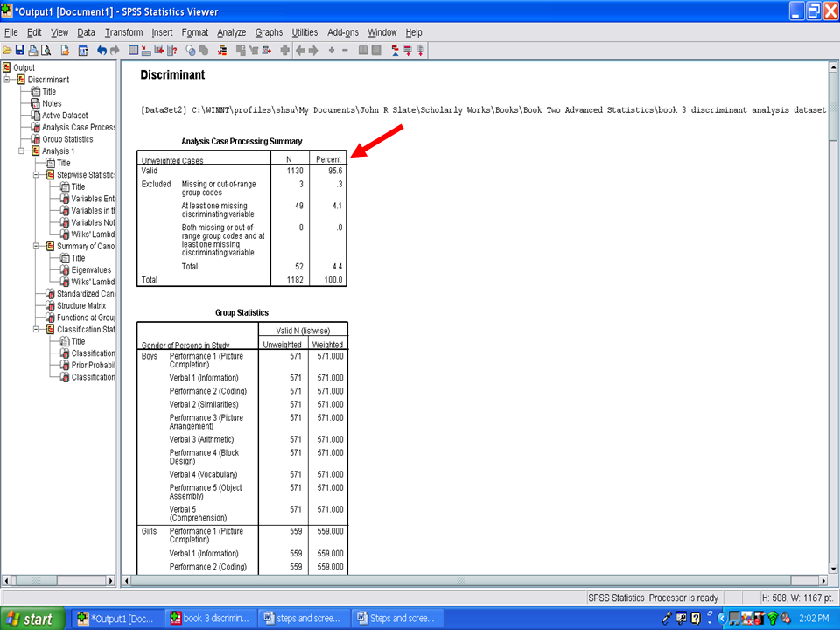
Task: Click the Open file toolbar icon
Action: [x=7, y=51]
